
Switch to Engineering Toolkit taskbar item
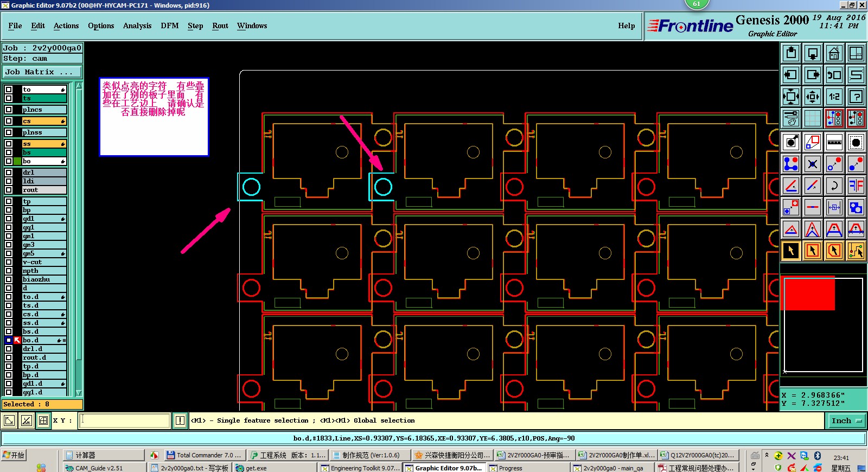pos(361,468)
